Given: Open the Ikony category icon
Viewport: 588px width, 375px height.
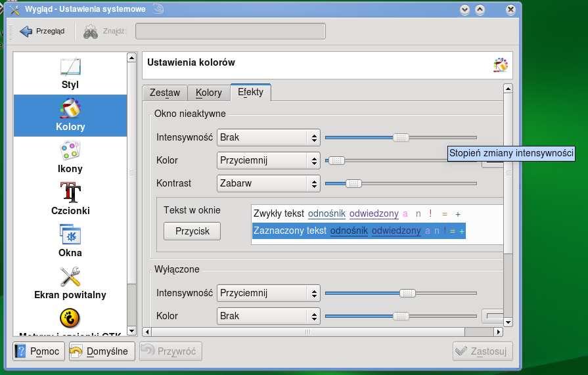Looking at the screenshot, I should pyautogui.click(x=70, y=151).
